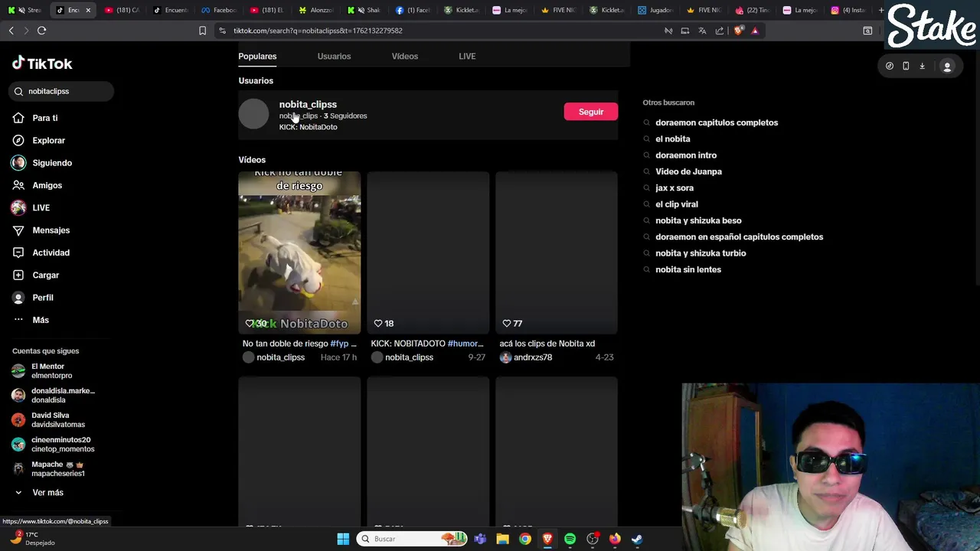The width and height of the screenshot is (980, 551).
Task: Bookmark this page via bookmark icon
Action: pyautogui.click(x=202, y=31)
